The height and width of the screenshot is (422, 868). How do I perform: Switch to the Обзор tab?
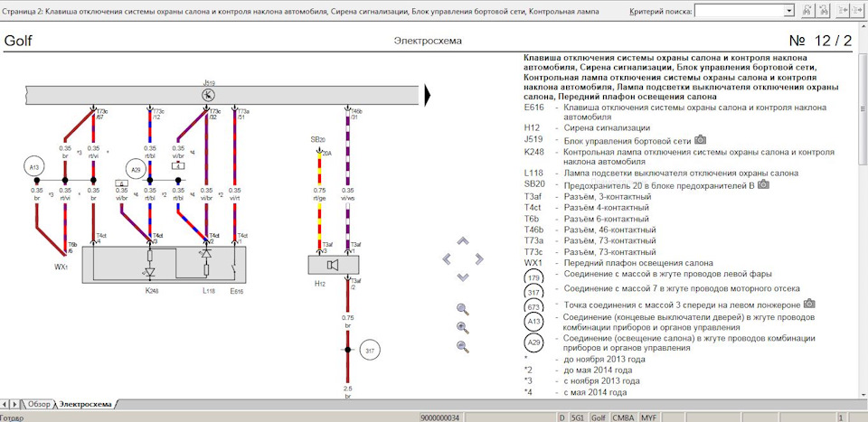[x=39, y=404]
